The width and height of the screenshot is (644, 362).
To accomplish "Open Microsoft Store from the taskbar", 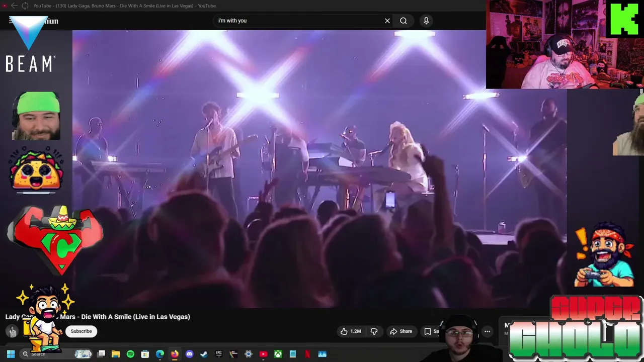I will point(145,354).
